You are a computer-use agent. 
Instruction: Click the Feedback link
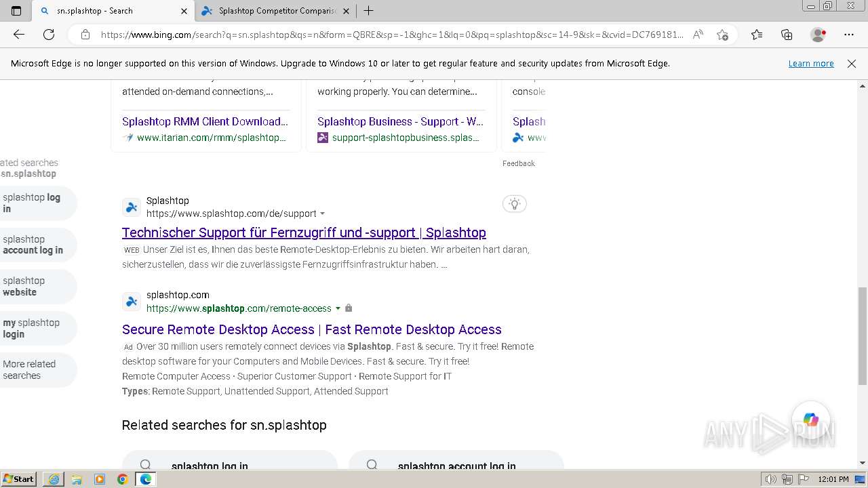pyautogui.click(x=519, y=163)
